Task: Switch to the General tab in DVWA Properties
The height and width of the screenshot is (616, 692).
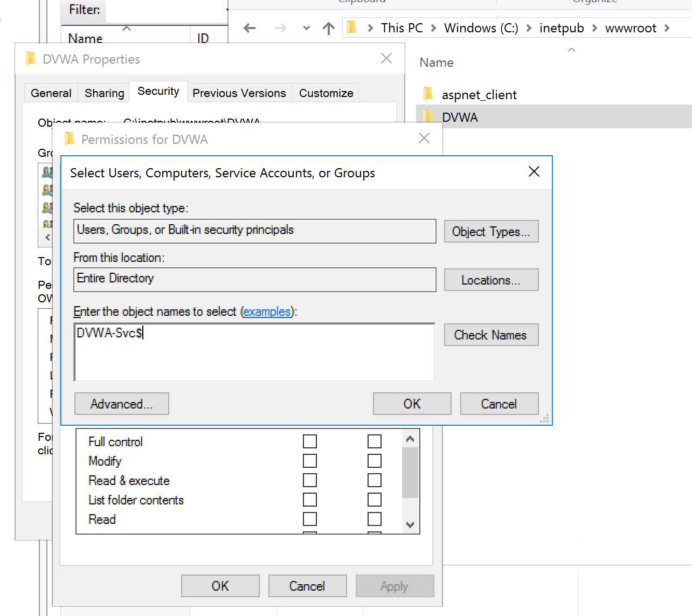Action: 51,93
